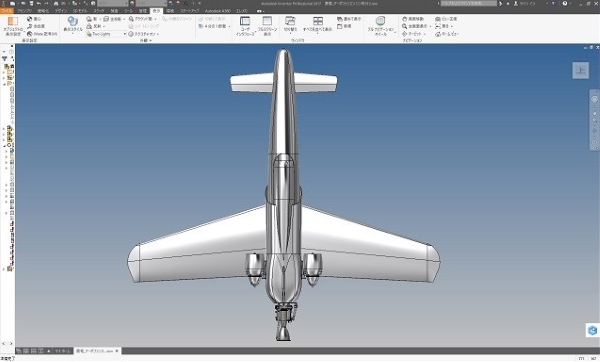The height and width of the screenshot is (362, 600).
Task: Open the Autodesk A360 ribbon tab
Action: point(218,11)
